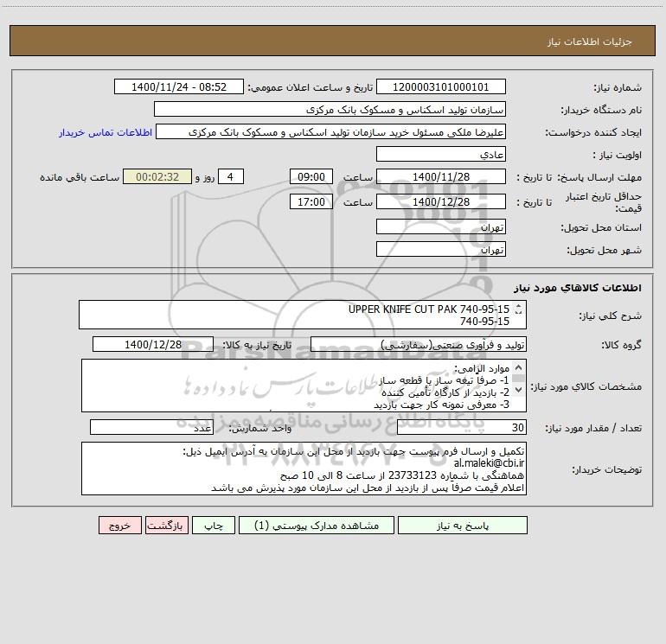Click the پاسخ به نیاز button

pyautogui.click(x=463, y=525)
